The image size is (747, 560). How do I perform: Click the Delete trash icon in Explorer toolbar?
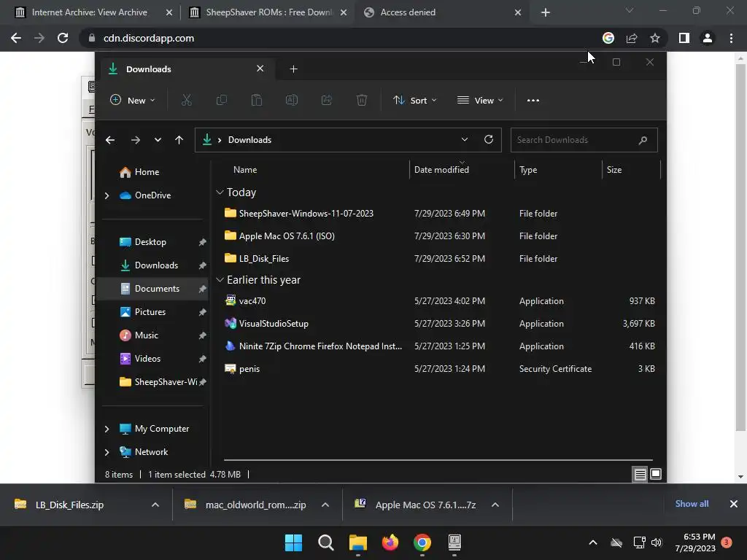point(362,100)
